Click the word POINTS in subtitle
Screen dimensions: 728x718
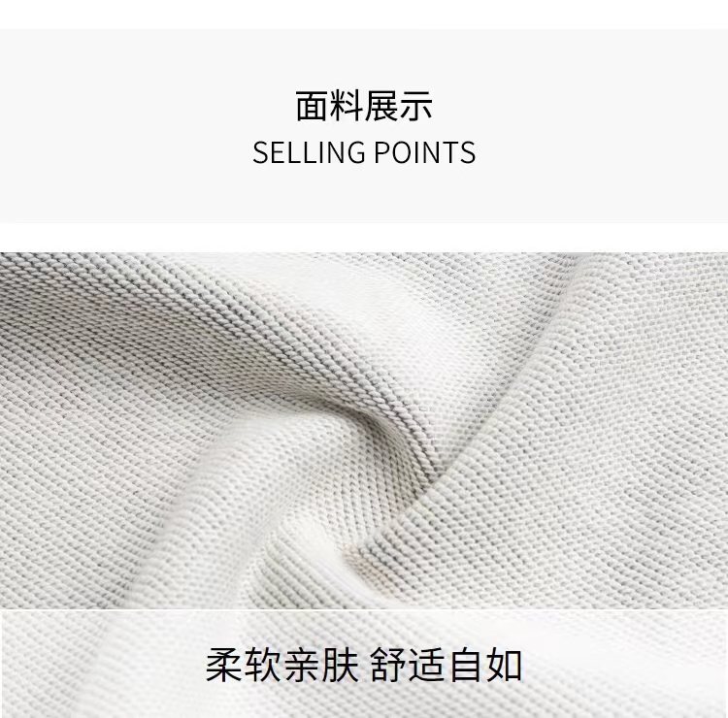(x=425, y=152)
